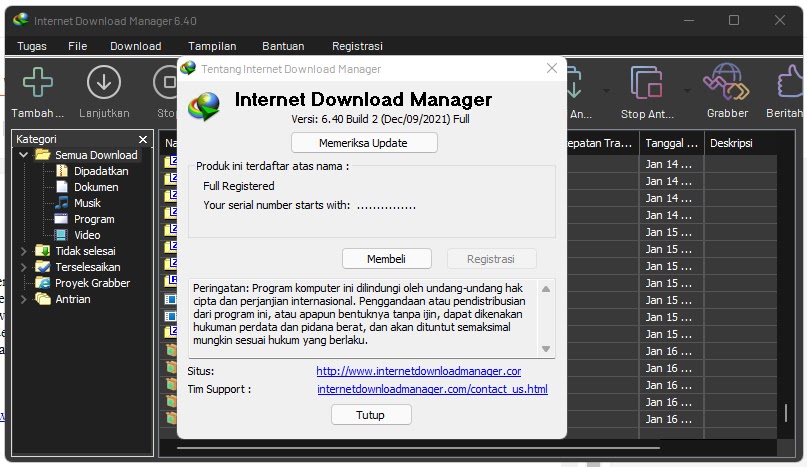Click the download list vertical scrollbar thumb
The height and width of the screenshot is (467, 807).
tap(786, 413)
